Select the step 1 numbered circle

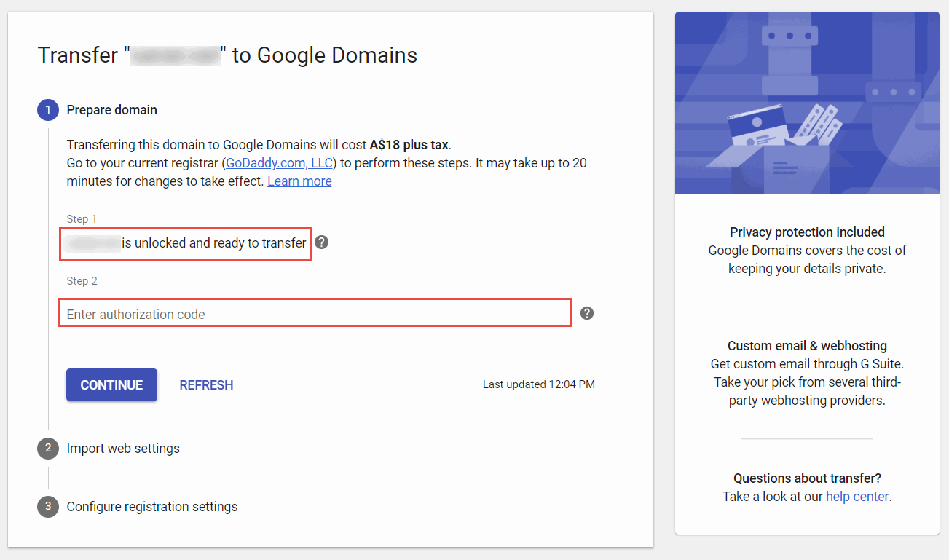pyautogui.click(x=48, y=110)
